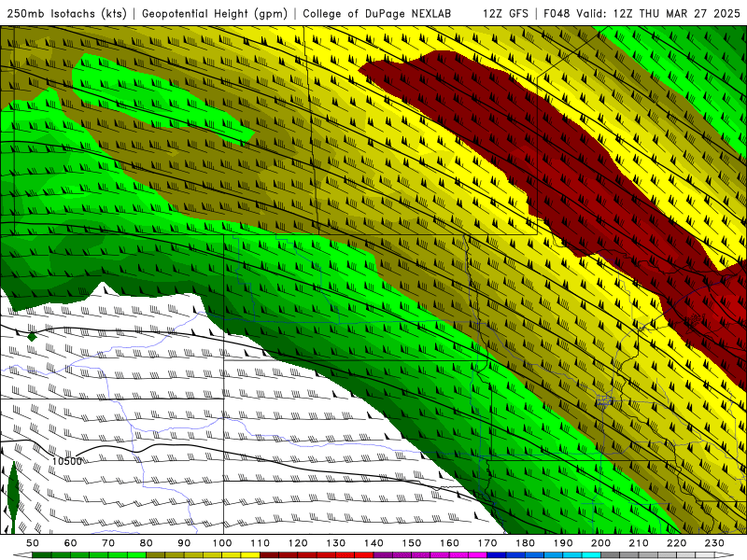This screenshot has height=560, width=747.
Task: Click the '180' value on the color scale
Action: 525,543
